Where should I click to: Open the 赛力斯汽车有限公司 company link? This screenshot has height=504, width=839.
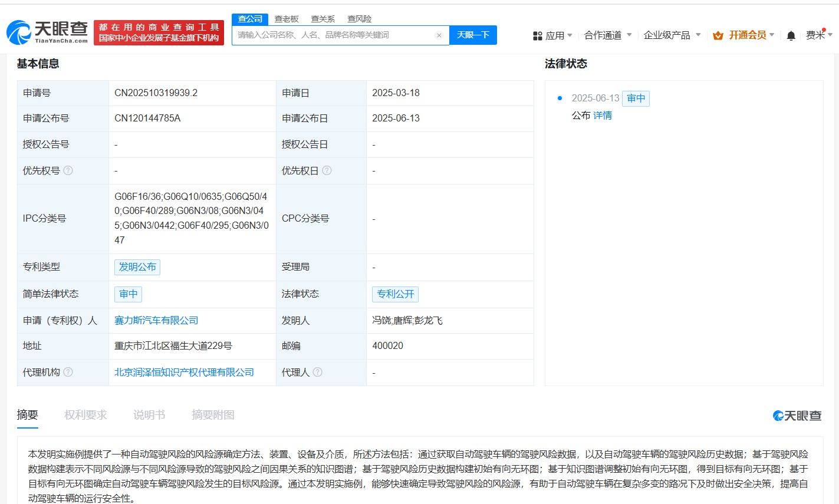pos(156,321)
